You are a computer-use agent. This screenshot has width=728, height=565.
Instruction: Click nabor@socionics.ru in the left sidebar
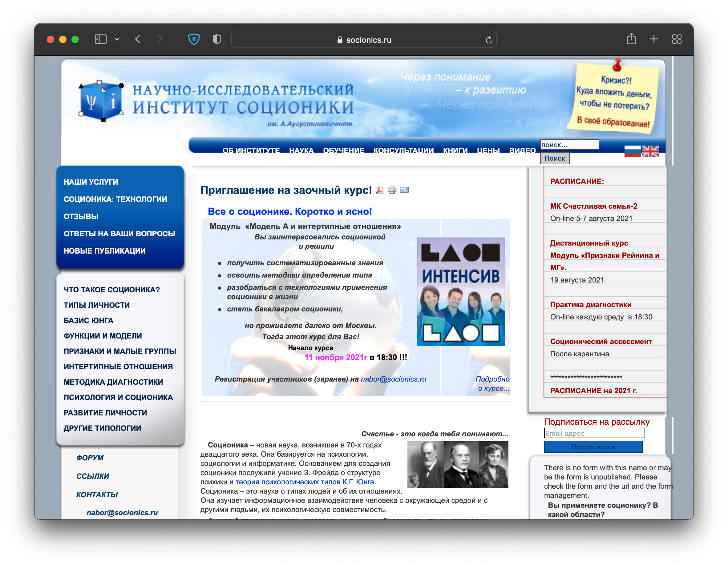(x=122, y=512)
